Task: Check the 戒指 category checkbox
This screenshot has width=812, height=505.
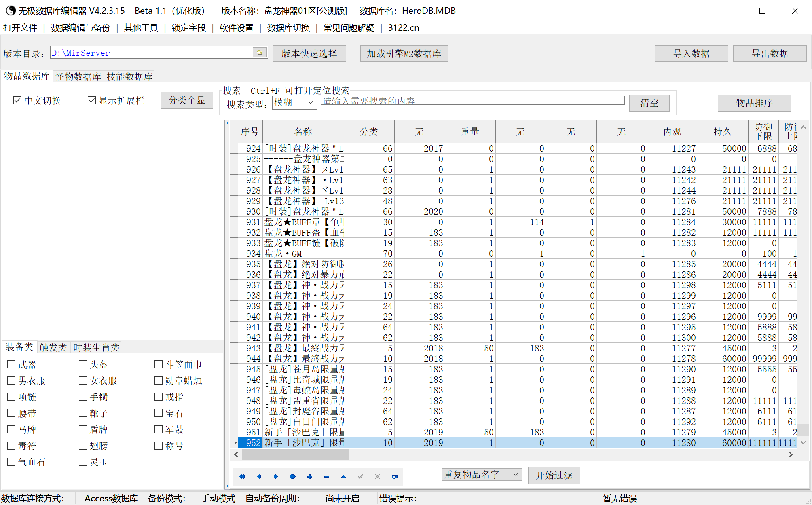Action: [159, 397]
